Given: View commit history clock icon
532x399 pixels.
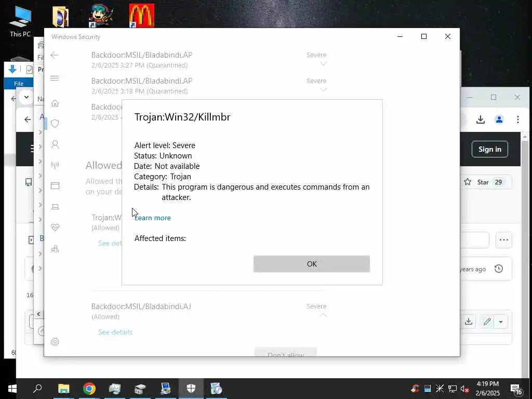Looking at the screenshot, I should [x=499, y=269].
